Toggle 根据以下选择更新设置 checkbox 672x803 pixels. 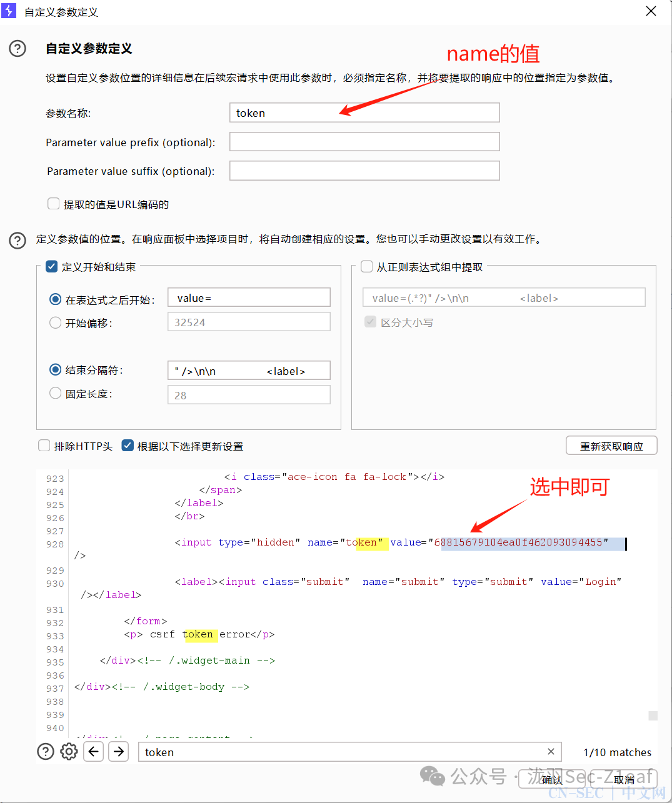(x=128, y=446)
